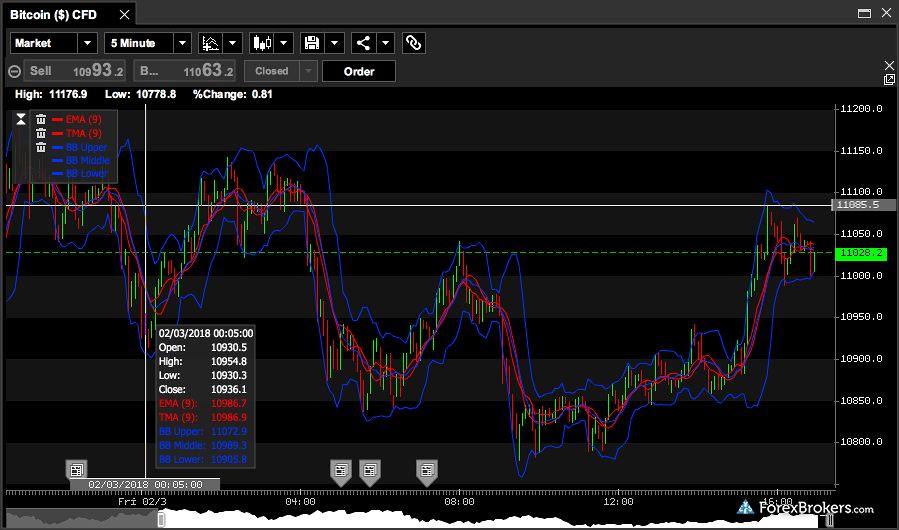Click the green 11028.2 current price label
Image resolution: width=899 pixels, height=530 pixels.
pyautogui.click(x=862, y=253)
